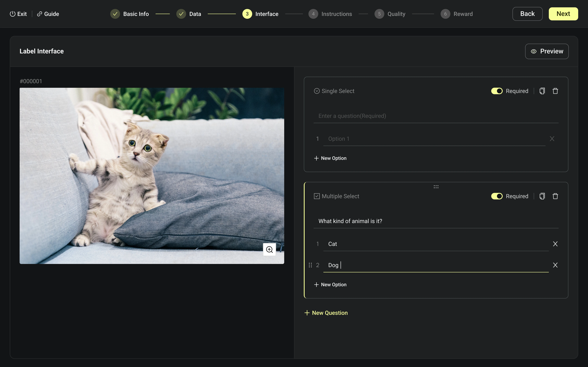Duplicate the Single Select question
Viewport: 588px width, 367px height.
(x=542, y=91)
